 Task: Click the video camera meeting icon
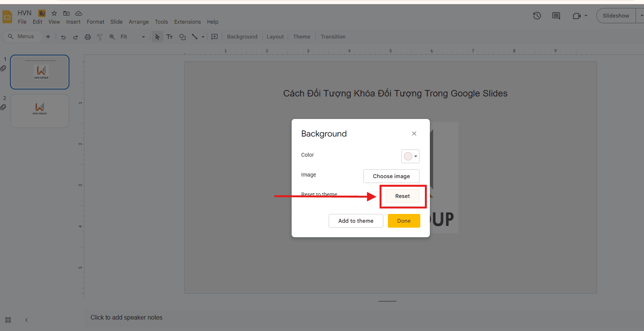577,16
